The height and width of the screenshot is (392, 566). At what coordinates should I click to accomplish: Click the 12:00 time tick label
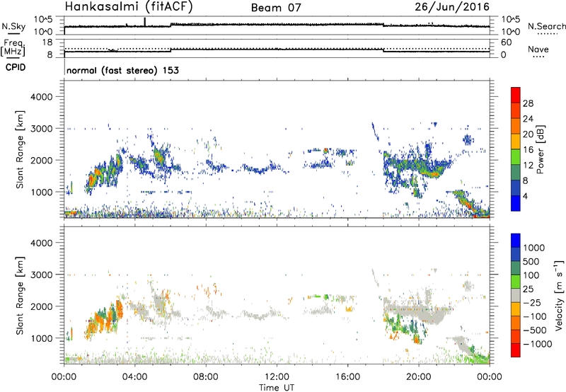277,377
